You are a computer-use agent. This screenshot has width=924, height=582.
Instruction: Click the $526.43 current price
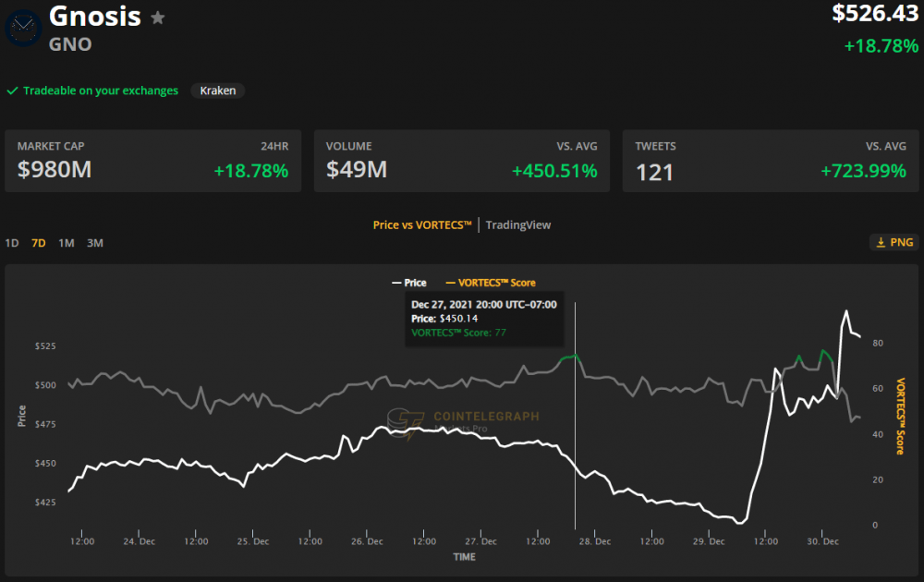[x=875, y=13]
